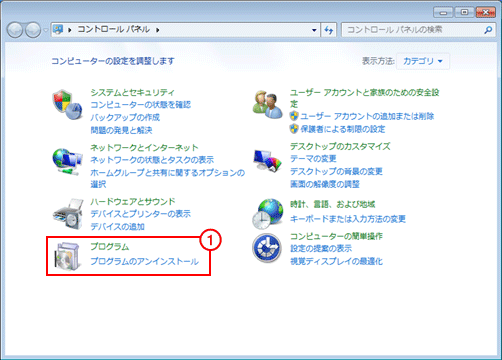Open the プログラム heading link
Screen dimensions: 502x360
(110, 247)
